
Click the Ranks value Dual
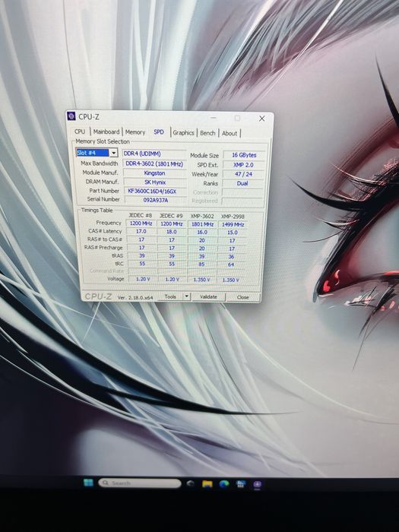[x=242, y=183]
